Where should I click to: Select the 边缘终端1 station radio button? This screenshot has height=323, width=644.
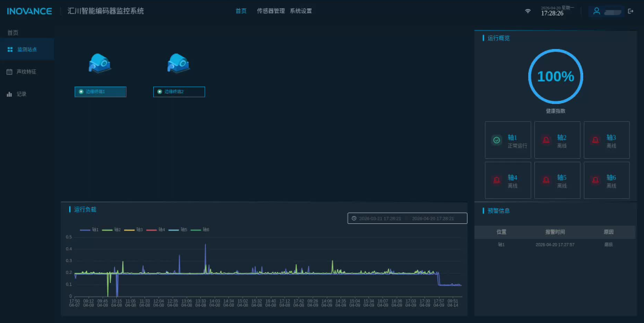point(81,92)
